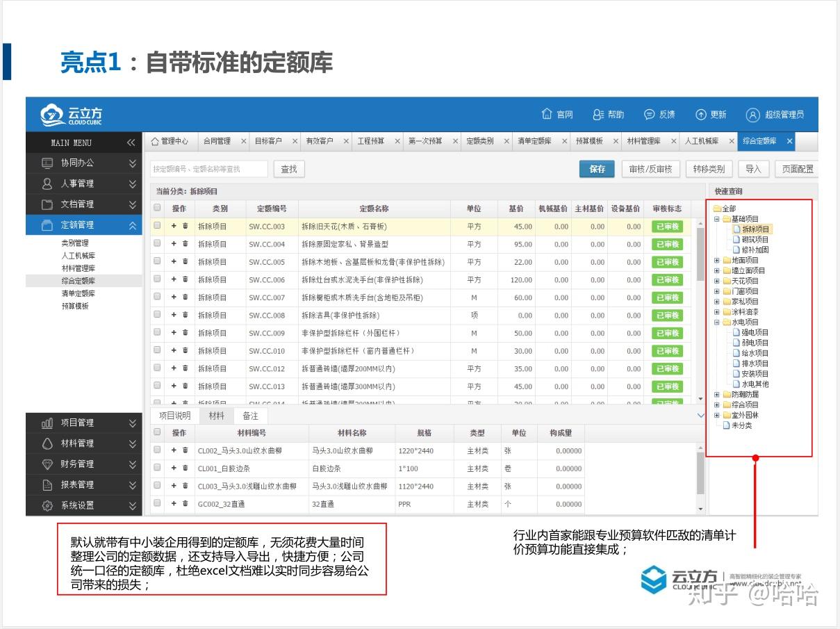
Task: Open the 材料 tab in lower panel
Action: coord(216,416)
